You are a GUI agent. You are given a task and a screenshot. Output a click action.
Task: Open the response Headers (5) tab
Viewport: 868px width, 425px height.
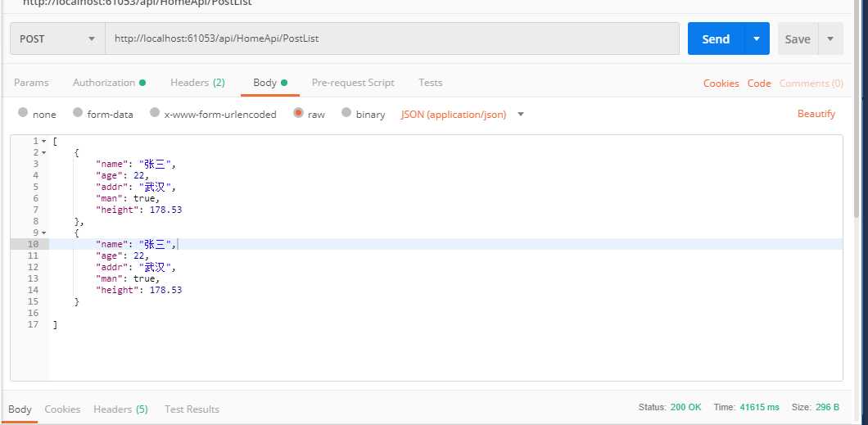[120, 409]
